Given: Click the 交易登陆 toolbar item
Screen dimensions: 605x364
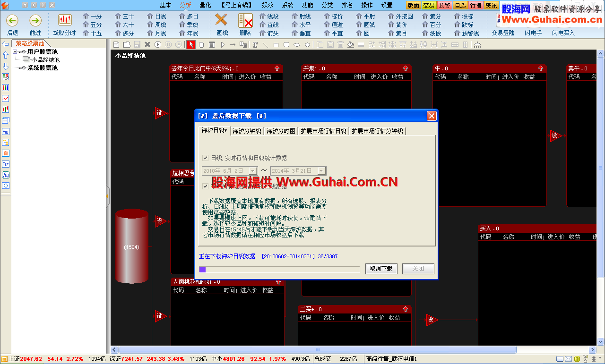Looking at the screenshot, I should pos(503,33).
